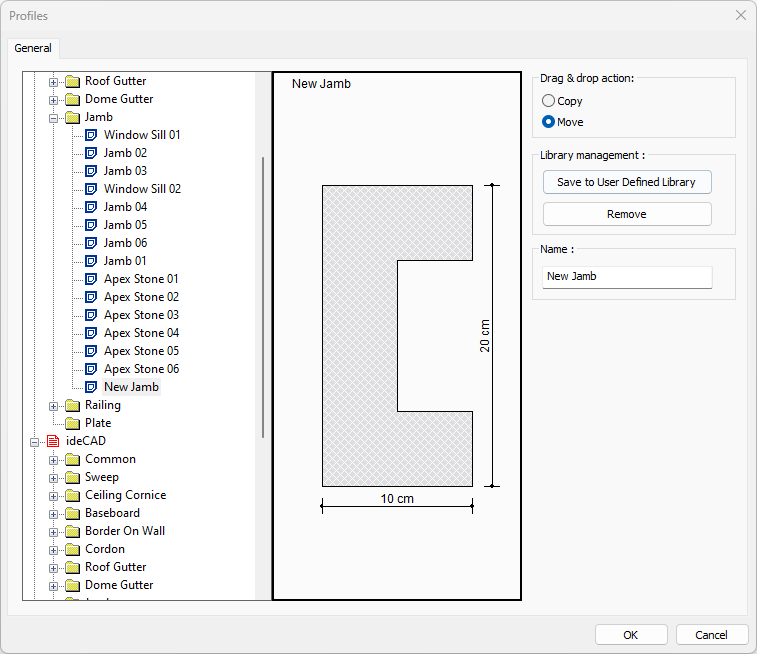Click the Name input field
This screenshot has width=757, height=654.
(627, 277)
